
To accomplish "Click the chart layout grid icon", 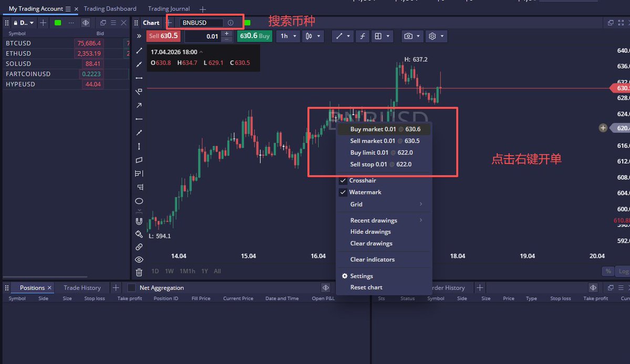I will click(378, 36).
